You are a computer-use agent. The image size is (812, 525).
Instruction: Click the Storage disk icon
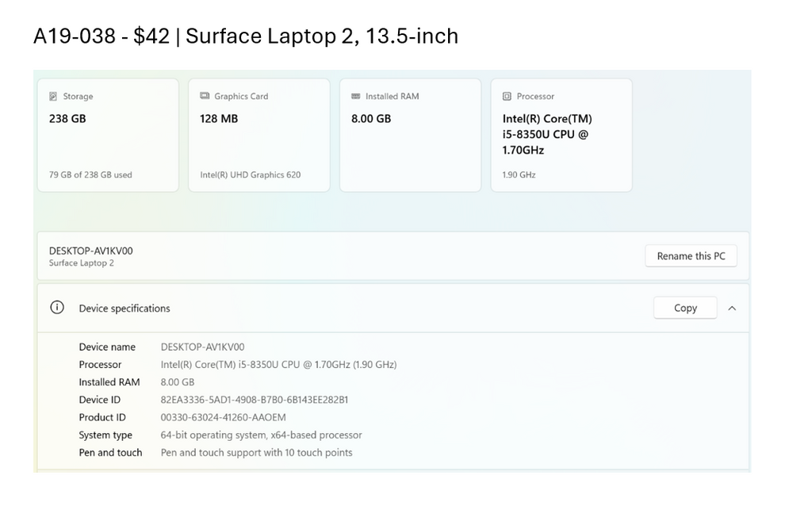tap(52, 96)
